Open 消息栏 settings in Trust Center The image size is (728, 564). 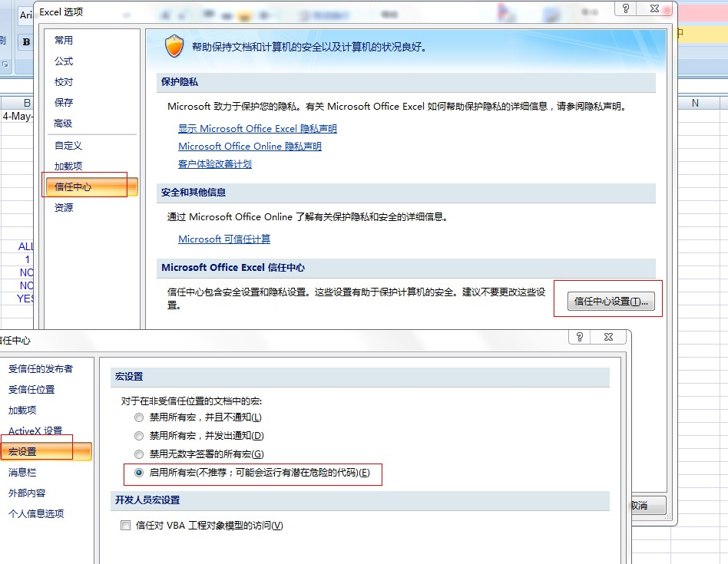[22, 473]
